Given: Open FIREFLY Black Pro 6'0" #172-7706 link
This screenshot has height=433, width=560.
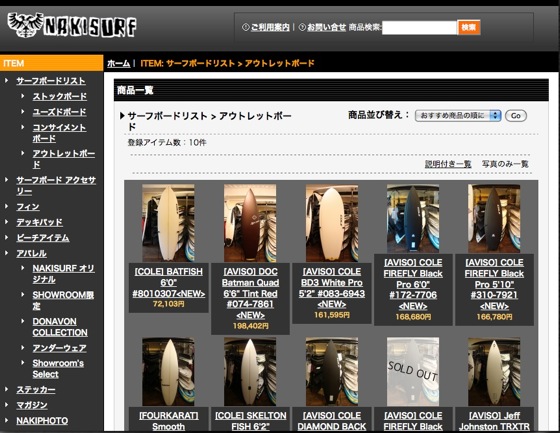Looking at the screenshot, I should point(413,284).
